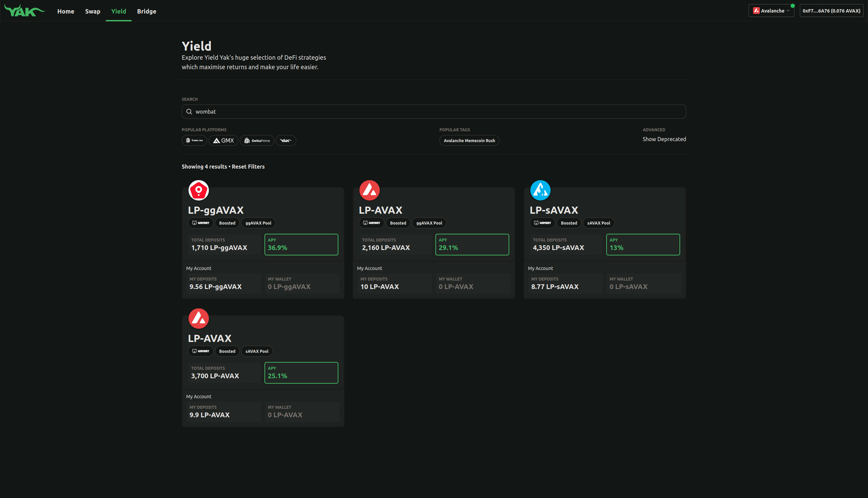This screenshot has width=868, height=498.
Task: Click sAVAX Pool tag on LP-AVAX card
Action: (x=257, y=351)
